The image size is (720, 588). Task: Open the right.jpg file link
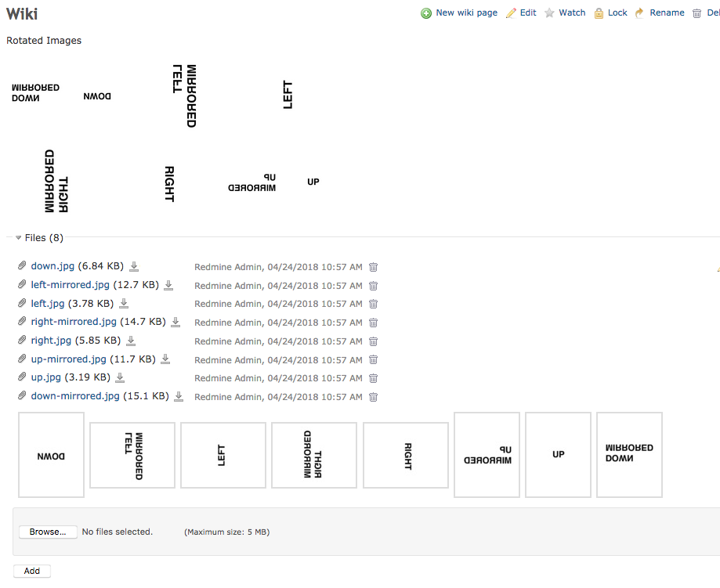(x=51, y=341)
